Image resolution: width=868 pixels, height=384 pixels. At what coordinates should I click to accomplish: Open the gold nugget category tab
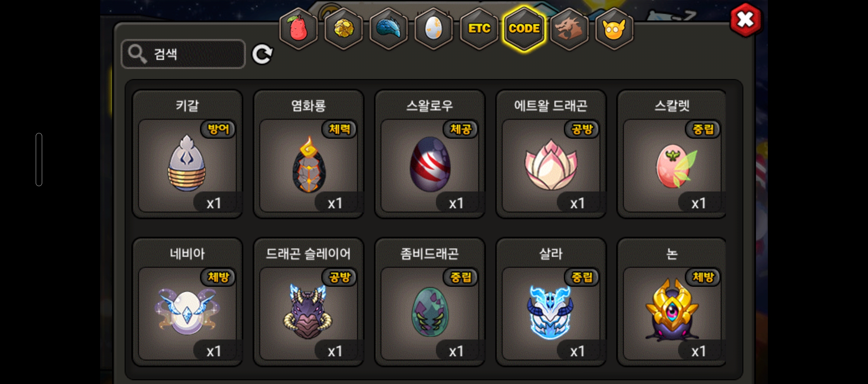pyautogui.click(x=344, y=29)
